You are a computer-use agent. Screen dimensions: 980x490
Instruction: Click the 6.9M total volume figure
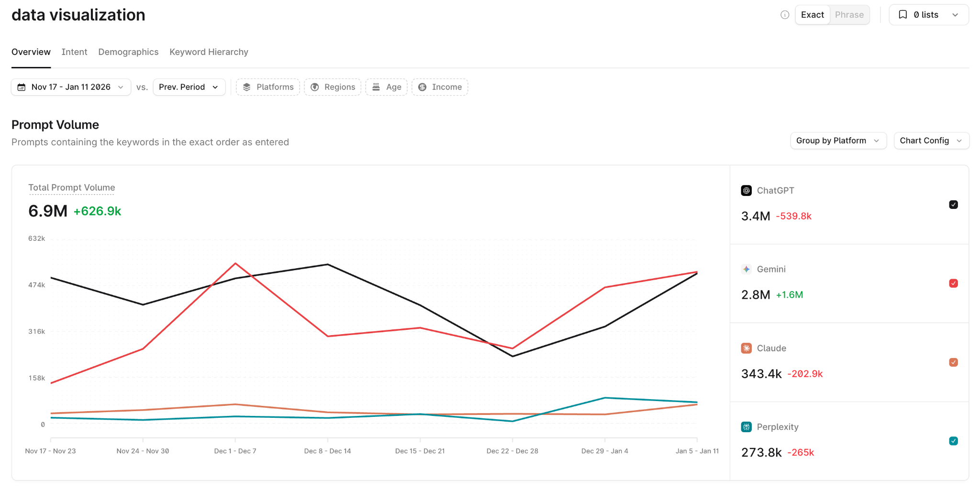48,211
